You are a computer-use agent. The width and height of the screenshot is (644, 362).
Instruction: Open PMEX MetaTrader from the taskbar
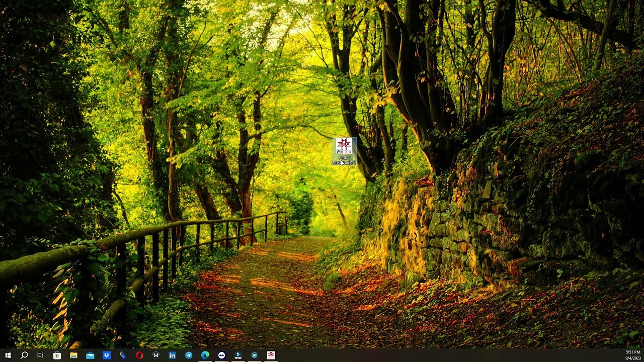pyautogui.click(x=271, y=355)
